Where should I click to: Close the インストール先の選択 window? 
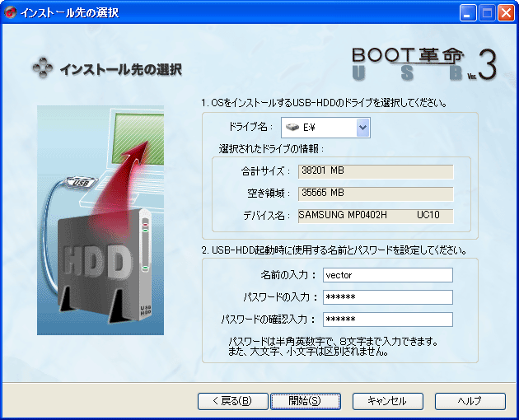pyautogui.click(x=507, y=13)
